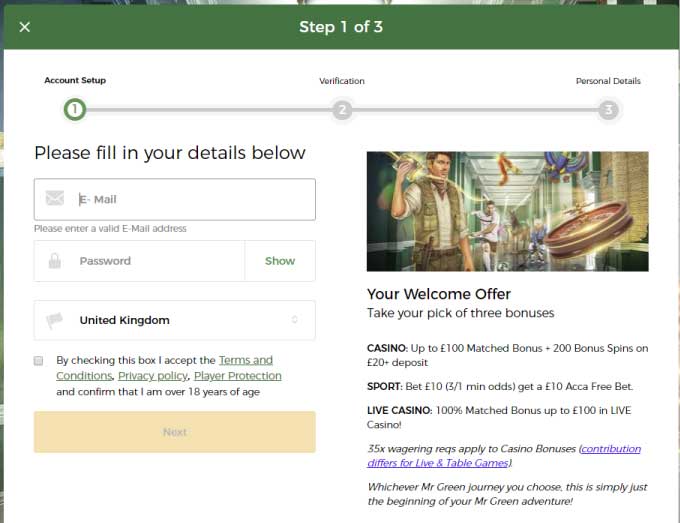This screenshot has height=523, width=680.
Task: Focus the E-Mail input field
Action: pyautogui.click(x=175, y=199)
